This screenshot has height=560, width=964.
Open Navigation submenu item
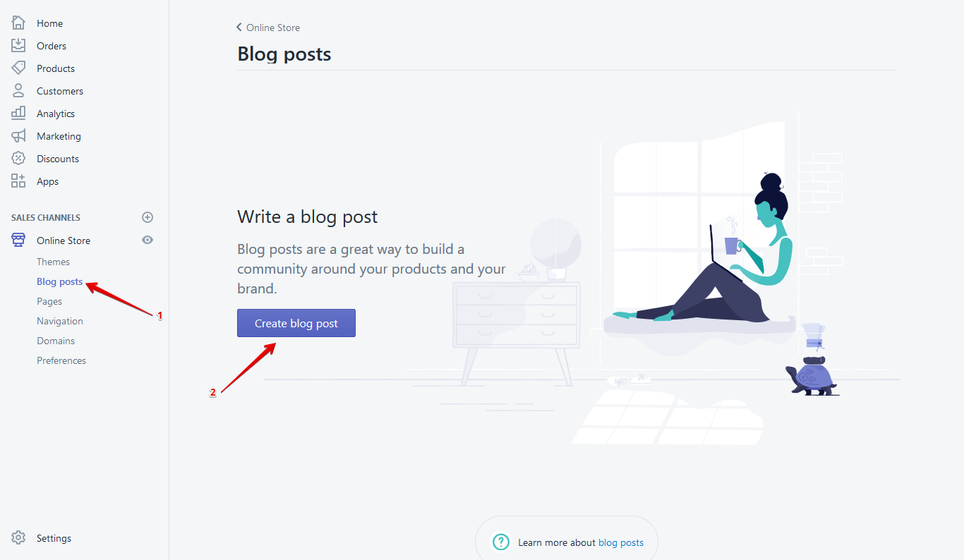coord(60,321)
